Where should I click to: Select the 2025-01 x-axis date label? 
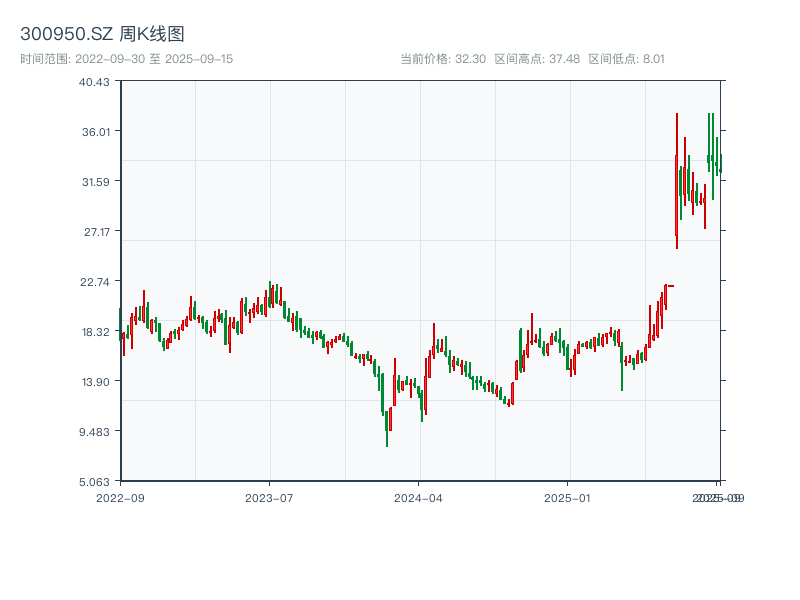[x=568, y=497]
